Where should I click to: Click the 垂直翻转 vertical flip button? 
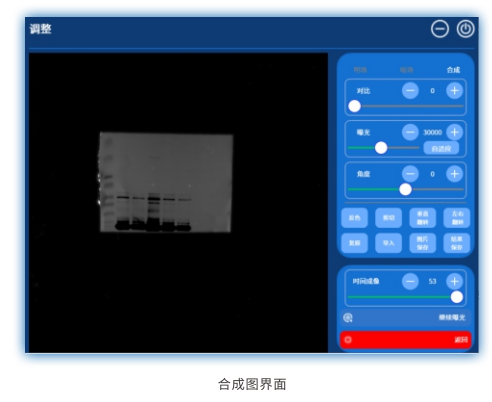[422, 218]
